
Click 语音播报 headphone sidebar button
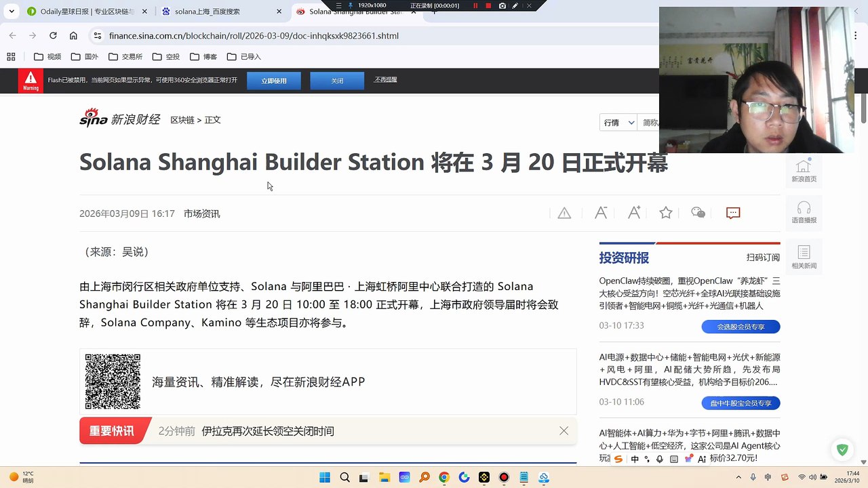(804, 212)
